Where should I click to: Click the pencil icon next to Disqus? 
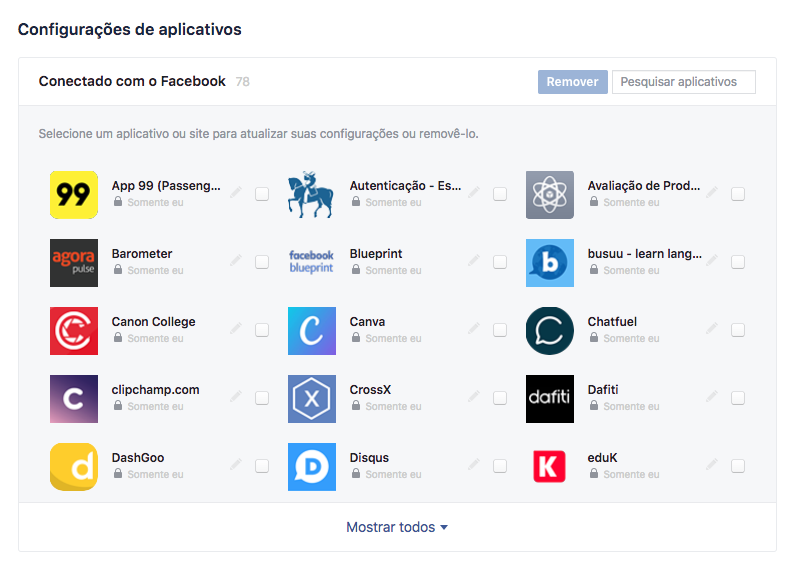[x=474, y=464]
